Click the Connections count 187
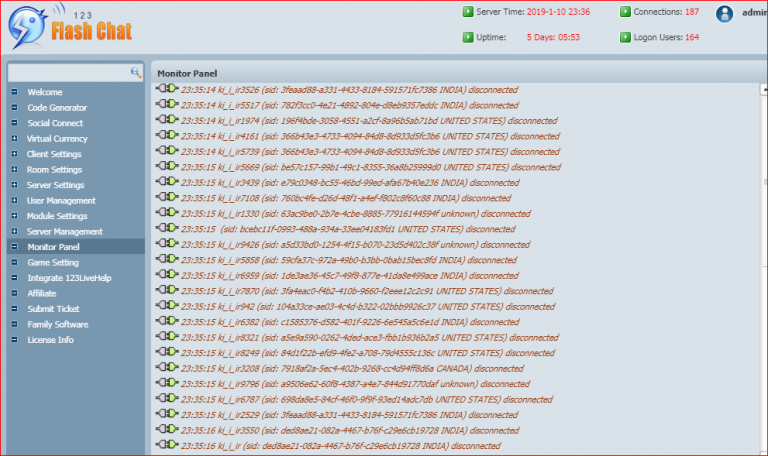768x456 pixels. click(692, 12)
